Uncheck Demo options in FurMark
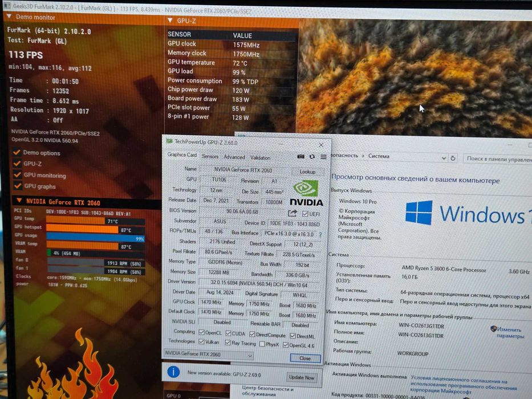This screenshot has width=532, height=399. (17, 152)
